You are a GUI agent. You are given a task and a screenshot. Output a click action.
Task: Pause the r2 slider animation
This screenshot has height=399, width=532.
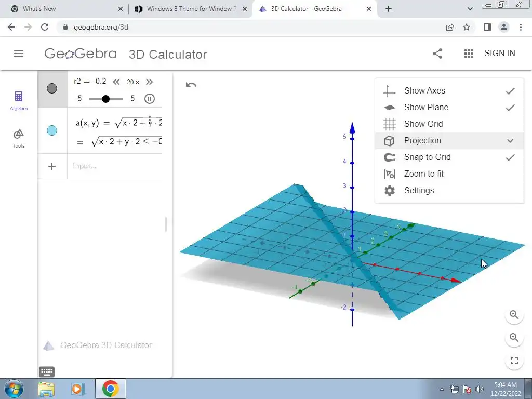tap(150, 99)
